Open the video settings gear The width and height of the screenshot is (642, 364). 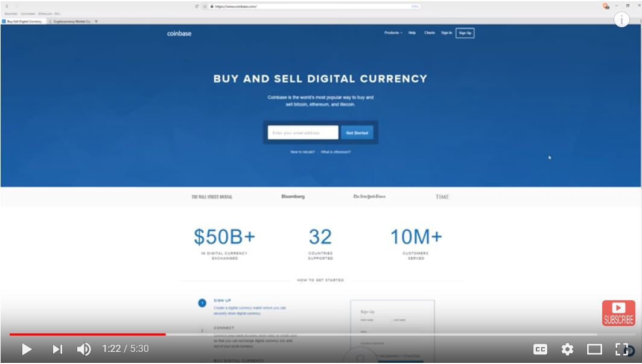point(567,350)
